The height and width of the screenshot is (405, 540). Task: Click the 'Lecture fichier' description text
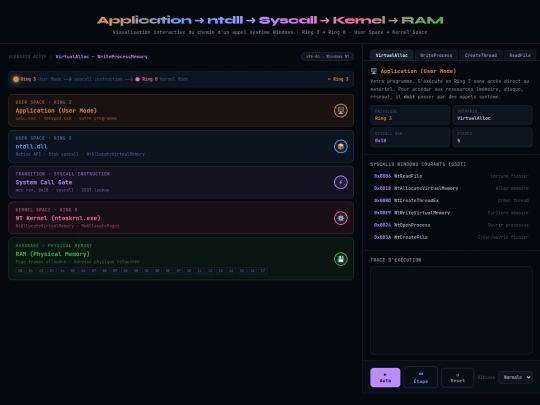tap(509, 176)
